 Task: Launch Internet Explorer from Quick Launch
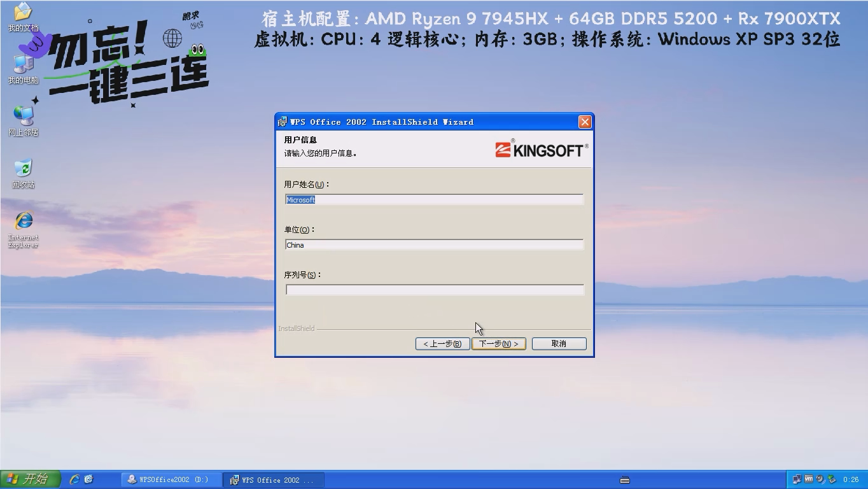[74, 479]
